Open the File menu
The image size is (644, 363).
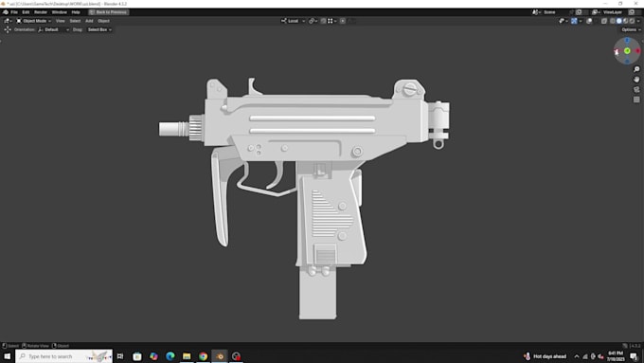click(14, 12)
